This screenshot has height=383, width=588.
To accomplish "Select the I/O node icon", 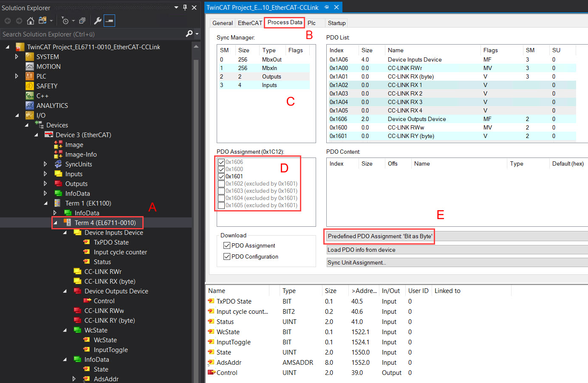I will 30,115.
